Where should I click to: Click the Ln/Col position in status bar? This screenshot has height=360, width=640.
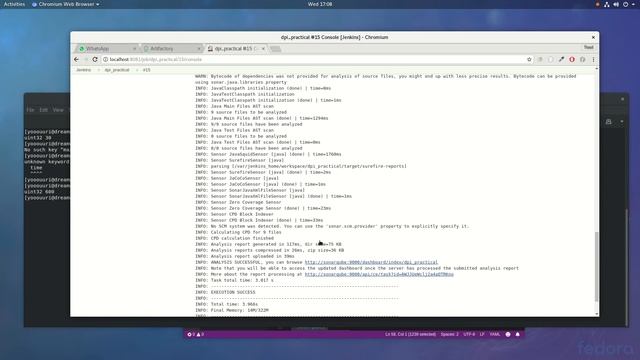410,334
